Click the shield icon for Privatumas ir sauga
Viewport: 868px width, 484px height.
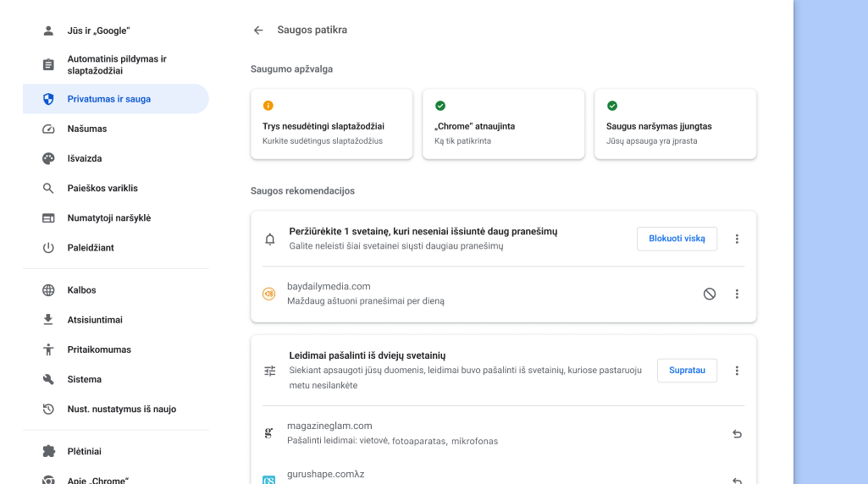(48, 99)
